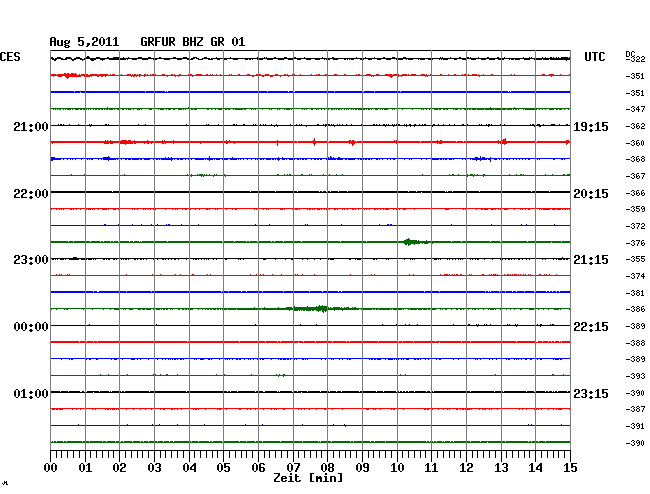Click the "02" minute axis label
This screenshot has width=650, height=494.
119,468
